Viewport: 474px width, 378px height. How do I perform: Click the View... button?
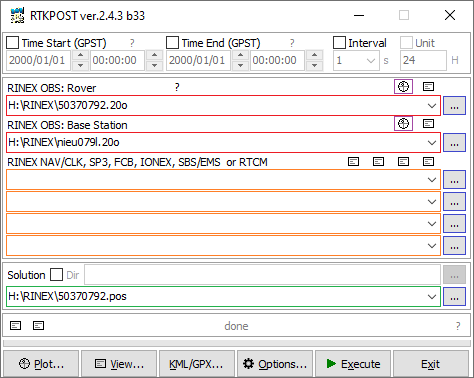[119, 364]
